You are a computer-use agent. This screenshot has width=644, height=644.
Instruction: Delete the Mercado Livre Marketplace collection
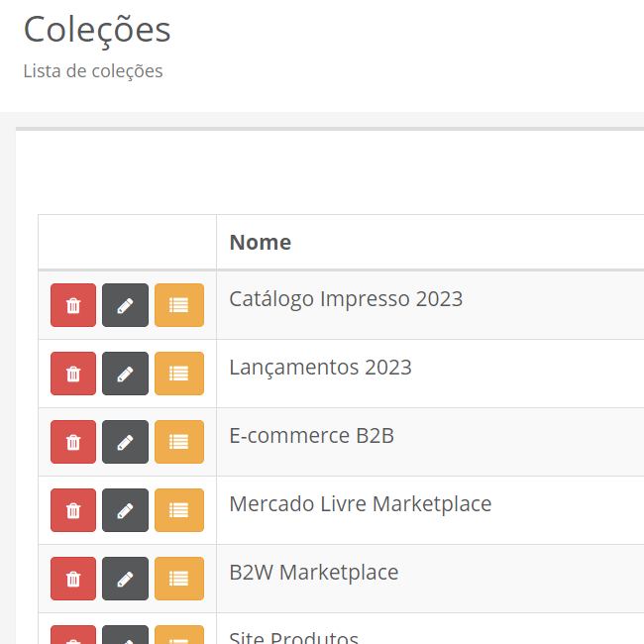pyautogui.click(x=73, y=510)
